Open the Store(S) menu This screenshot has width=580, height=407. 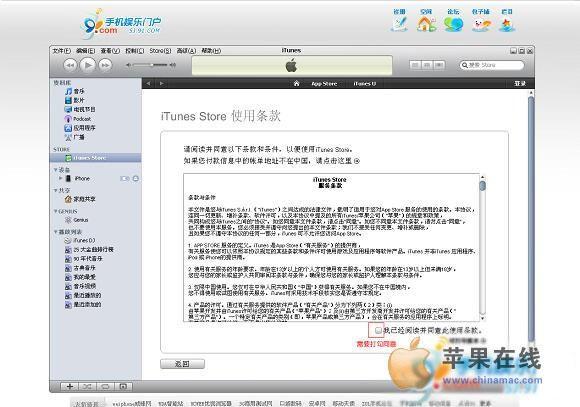click(160, 51)
